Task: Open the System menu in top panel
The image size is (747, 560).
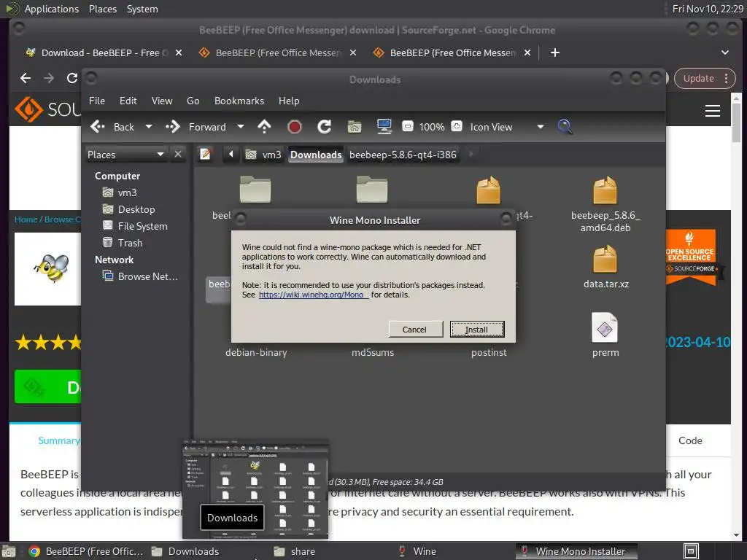Action: click(142, 9)
